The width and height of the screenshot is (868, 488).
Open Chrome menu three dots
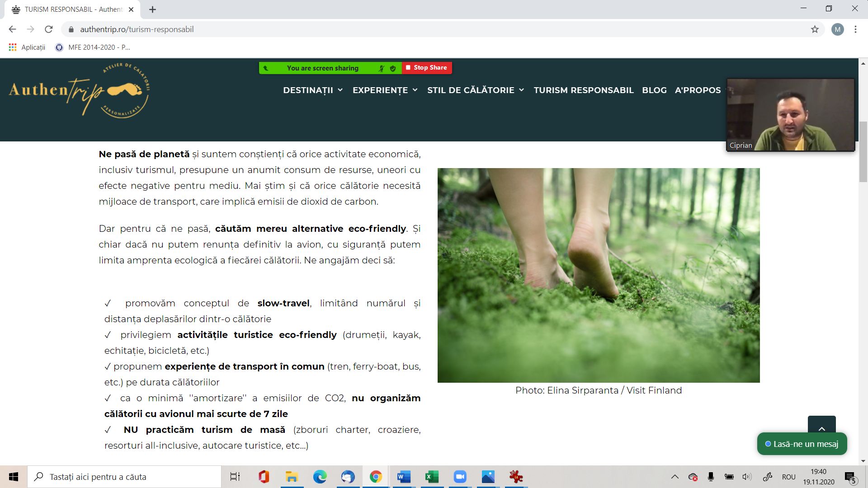tap(855, 29)
